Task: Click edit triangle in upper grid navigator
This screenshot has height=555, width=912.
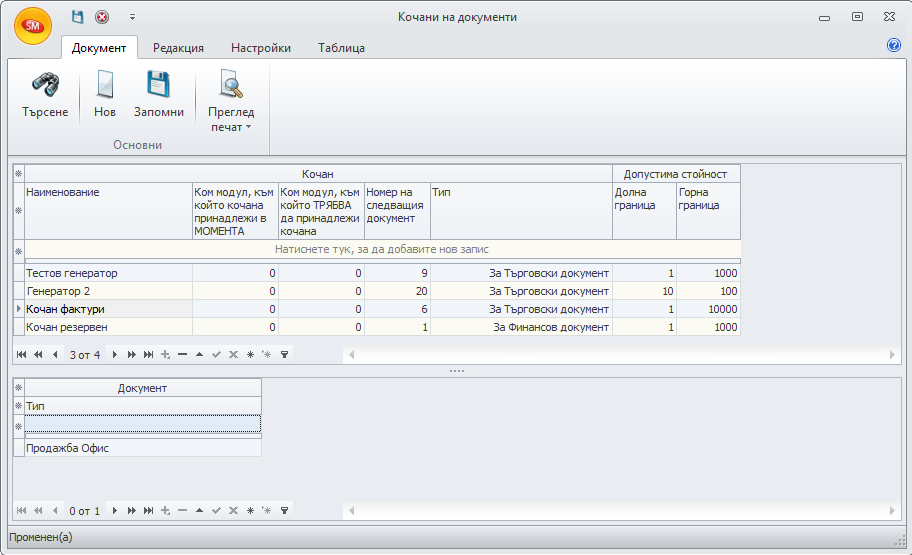Action: tap(200, 354)
